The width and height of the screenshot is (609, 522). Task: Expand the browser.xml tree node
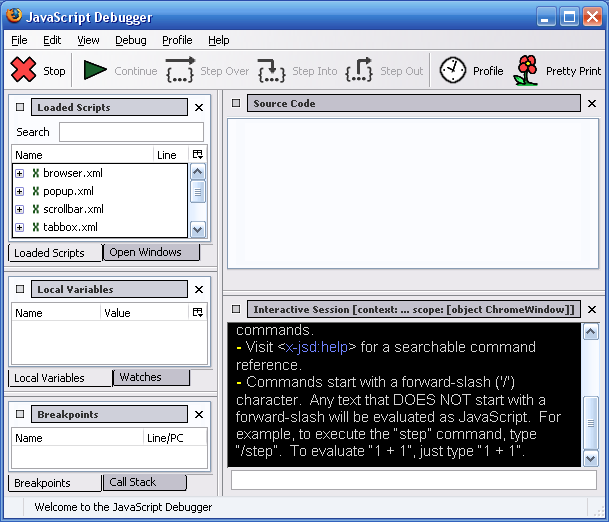point(20,173)
